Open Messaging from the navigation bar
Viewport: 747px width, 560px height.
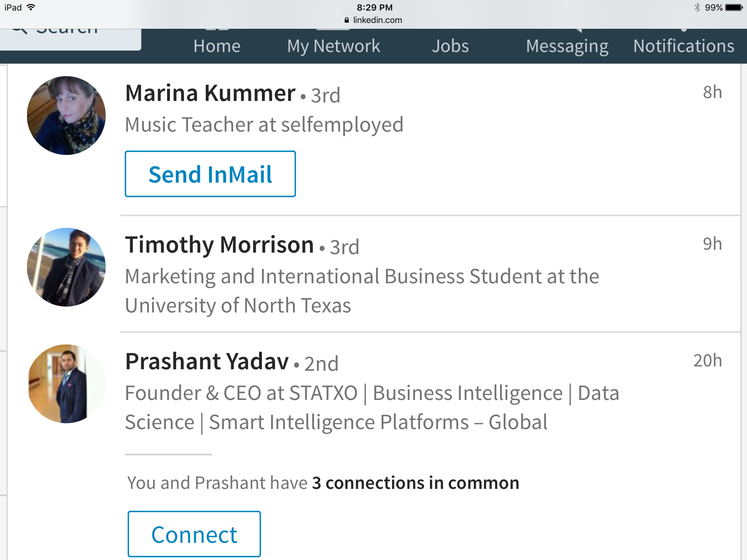[567, 46]
